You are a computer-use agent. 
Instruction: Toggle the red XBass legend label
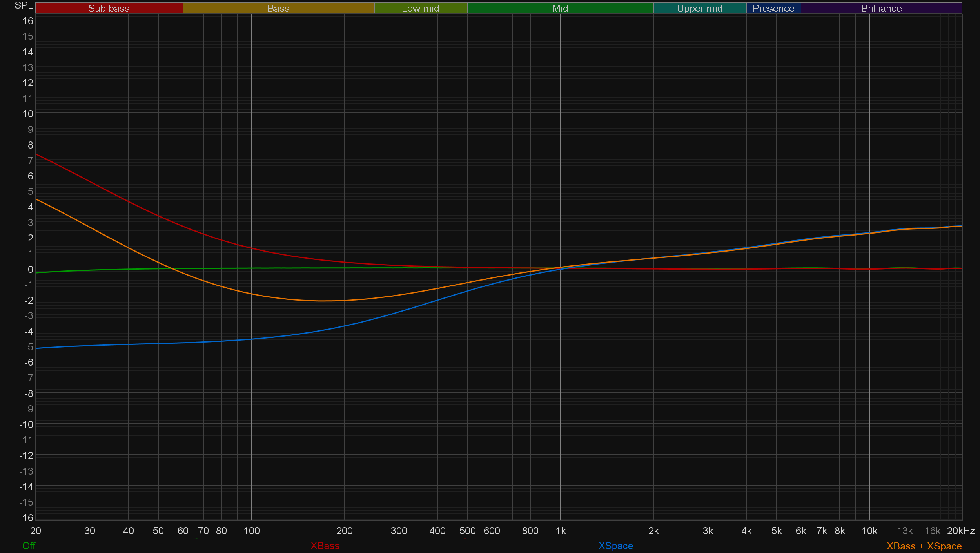pyautogui.click(x=325, y=546)
